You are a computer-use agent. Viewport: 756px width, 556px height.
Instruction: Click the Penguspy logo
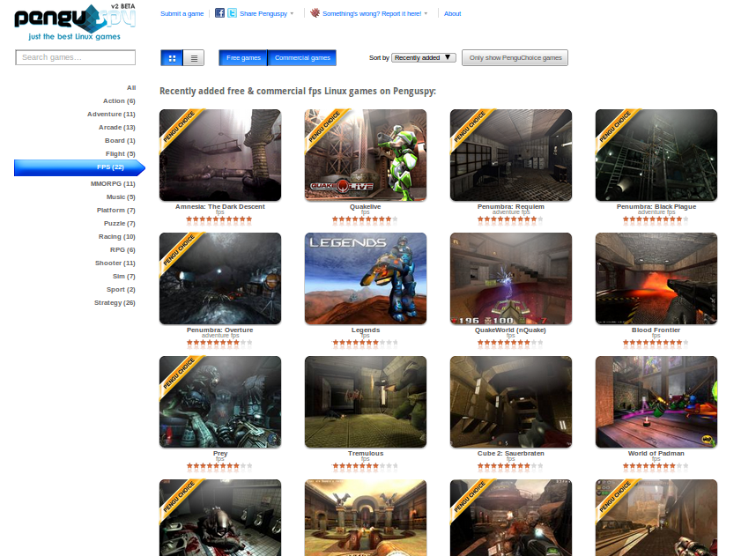tap(74, 22)
